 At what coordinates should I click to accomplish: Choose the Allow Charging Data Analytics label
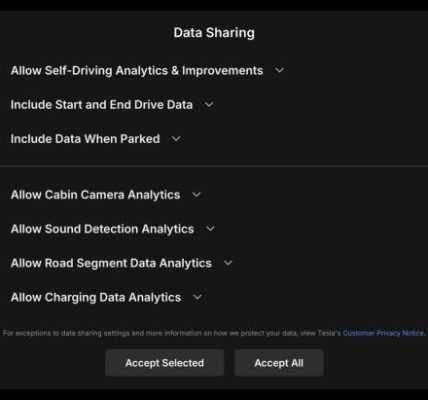tap(96, 297)
